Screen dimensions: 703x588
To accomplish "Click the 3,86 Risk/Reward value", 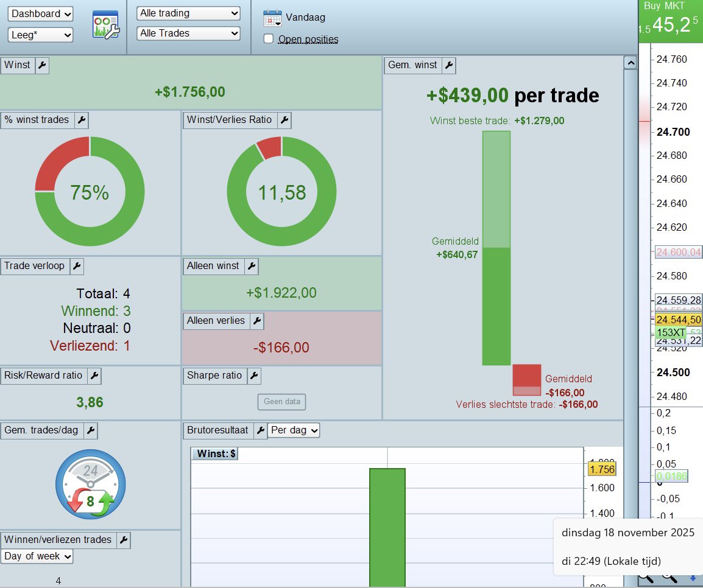I will [90, 402].
